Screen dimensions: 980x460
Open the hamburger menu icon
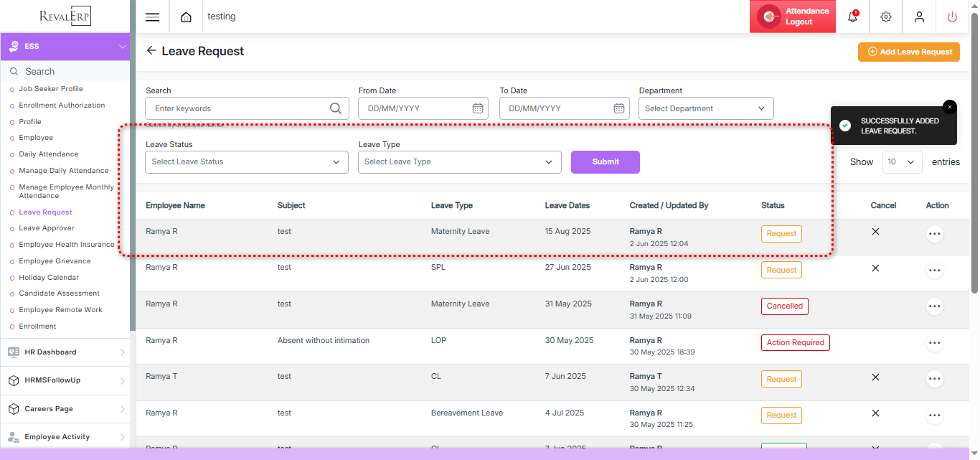(x=152, y=17)
